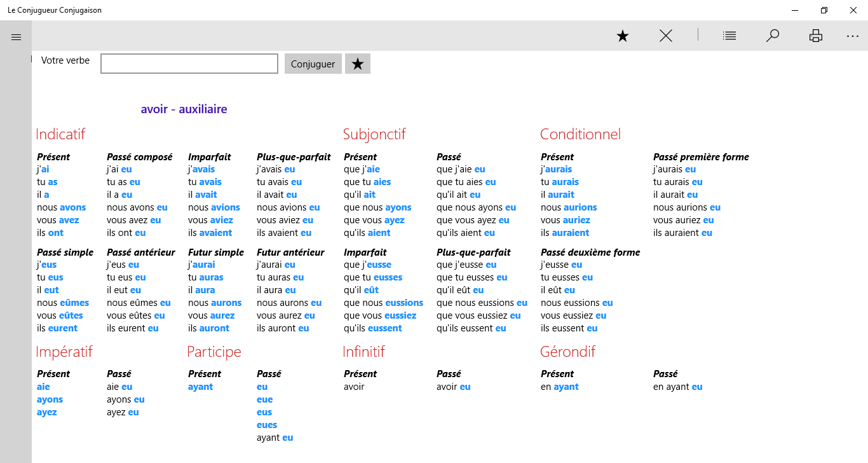The image size is (868, 463).
Task: Click the Impératif heading
Action: (x=64, y=352)
